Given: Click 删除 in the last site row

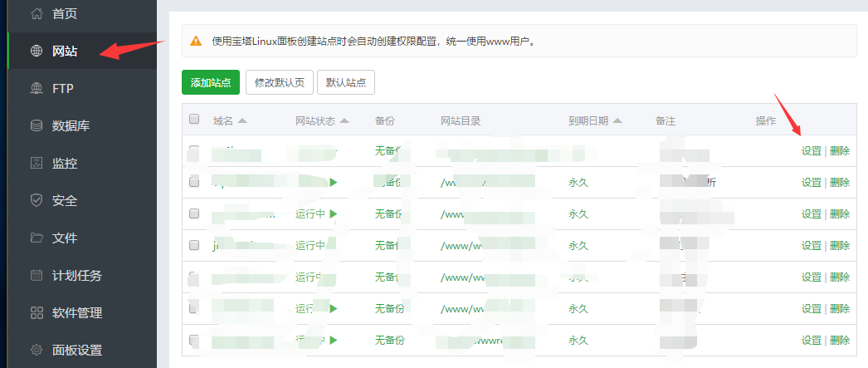Looking at the screenshot, I should (x=840, y=340).
